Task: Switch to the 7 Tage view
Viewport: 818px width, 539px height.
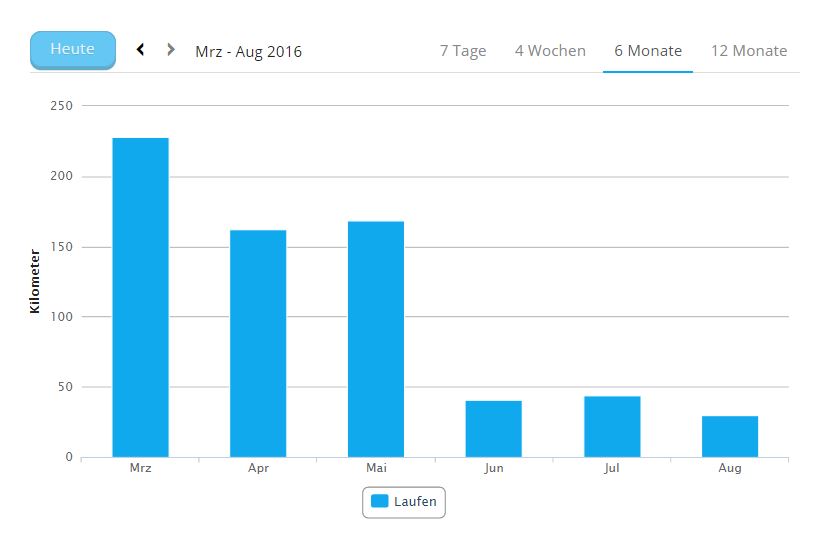Action: 463,51
